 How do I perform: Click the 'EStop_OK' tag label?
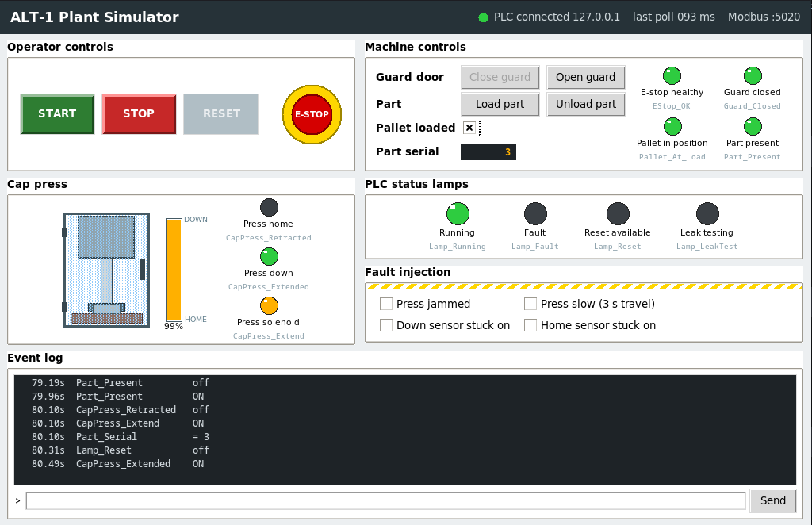tap(671, 106)
